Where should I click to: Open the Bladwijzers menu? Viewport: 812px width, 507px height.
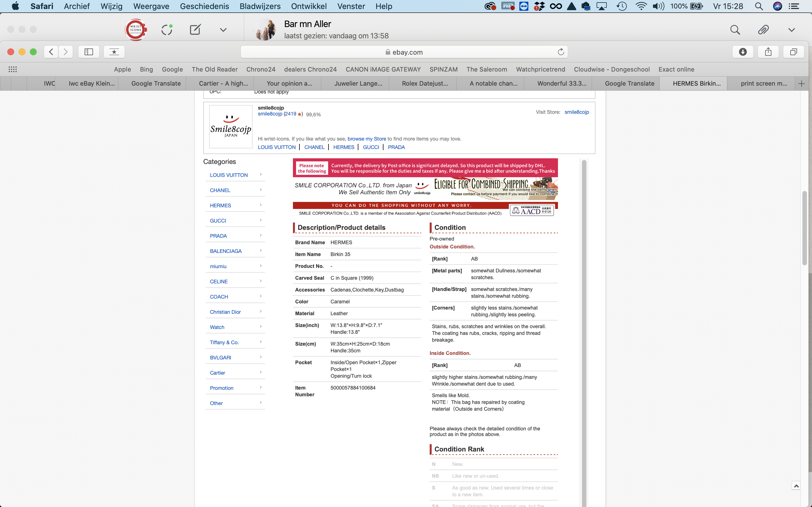pos(260,6)
